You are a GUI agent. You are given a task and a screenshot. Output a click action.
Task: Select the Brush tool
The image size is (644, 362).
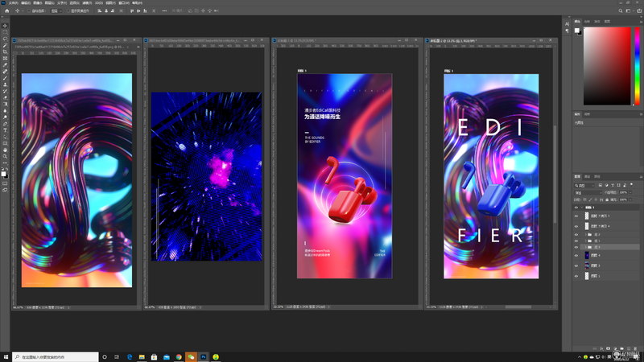coord(5,78)
